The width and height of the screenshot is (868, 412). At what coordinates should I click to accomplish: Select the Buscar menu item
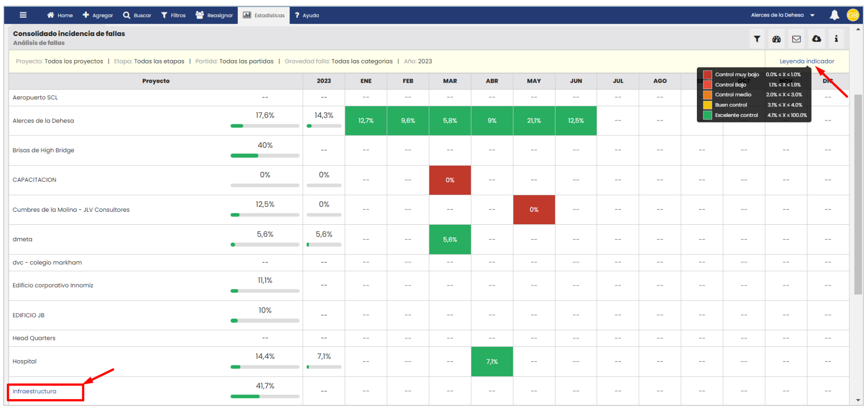click(137, 15)
